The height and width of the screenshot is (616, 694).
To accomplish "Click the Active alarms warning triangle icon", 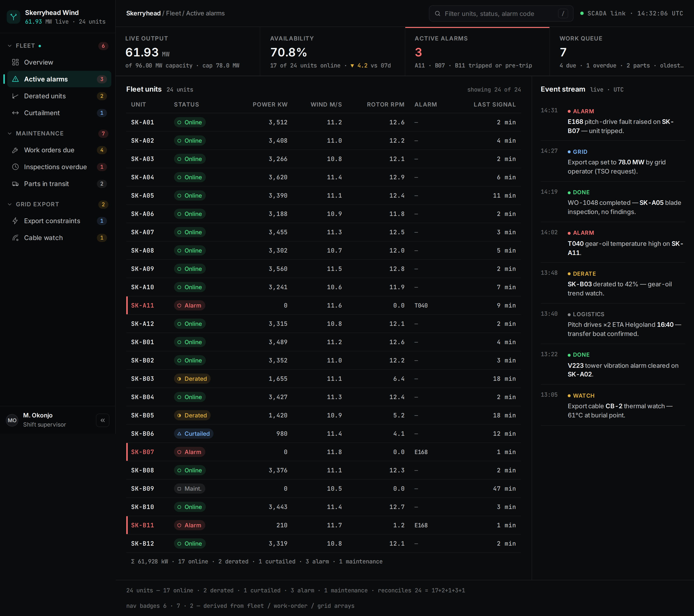I will [x=15, y=79].
